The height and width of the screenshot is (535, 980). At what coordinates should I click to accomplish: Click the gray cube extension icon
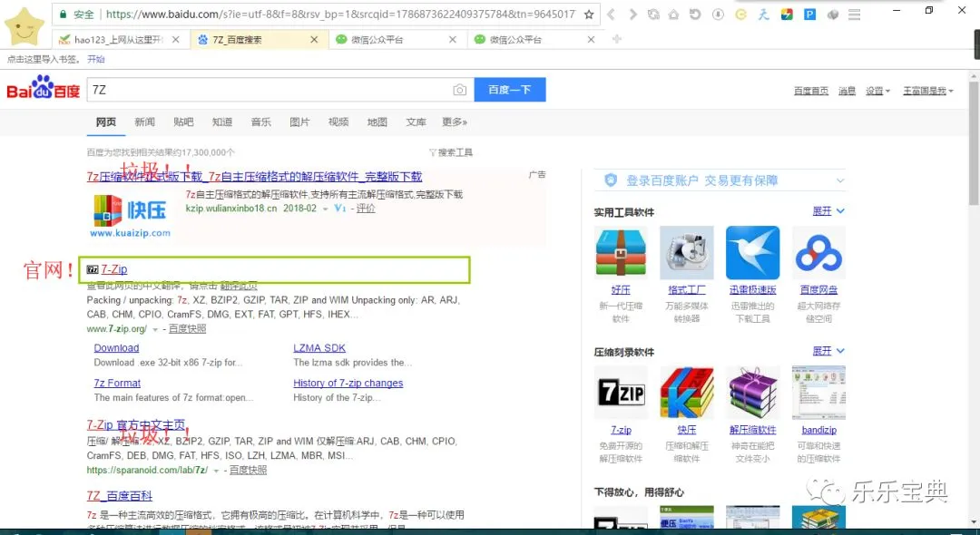pos(832,14)
